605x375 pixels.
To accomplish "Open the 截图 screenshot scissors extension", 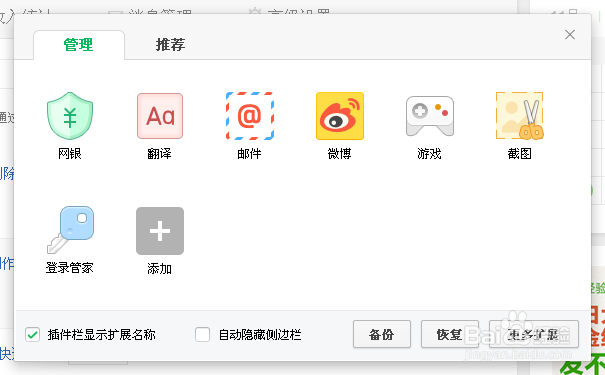I will click(x=520, y=116).
